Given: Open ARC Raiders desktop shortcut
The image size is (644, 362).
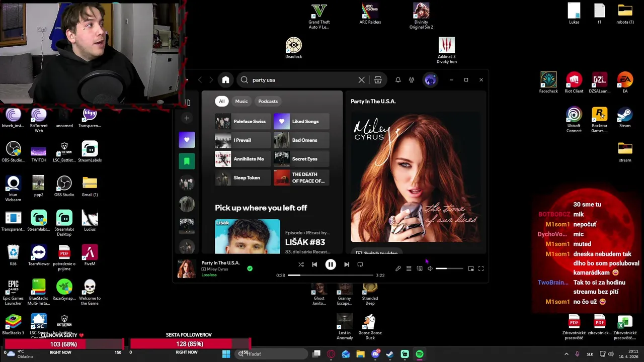Looking at the screenshot, I should coord(370,14).
